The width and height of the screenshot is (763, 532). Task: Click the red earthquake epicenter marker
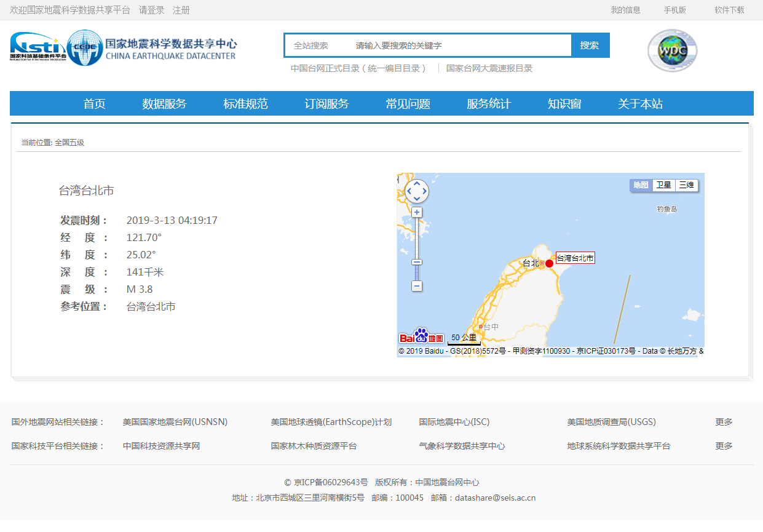pos(549,263)
